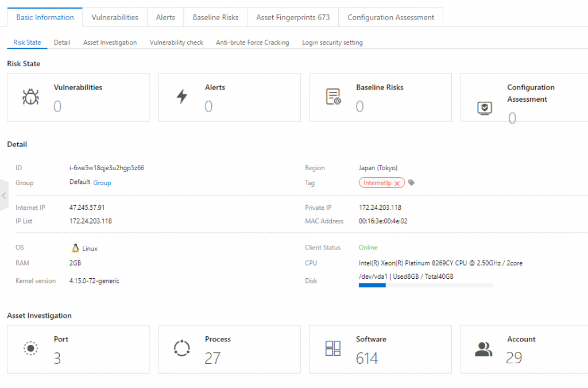Screen dimensions: 588x388
Task: Open the Group link
Action: click(102, 183)
